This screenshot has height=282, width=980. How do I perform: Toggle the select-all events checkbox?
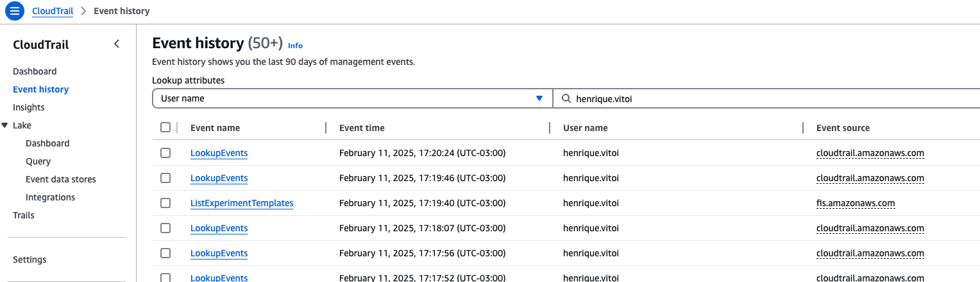[x=165, y=127]
